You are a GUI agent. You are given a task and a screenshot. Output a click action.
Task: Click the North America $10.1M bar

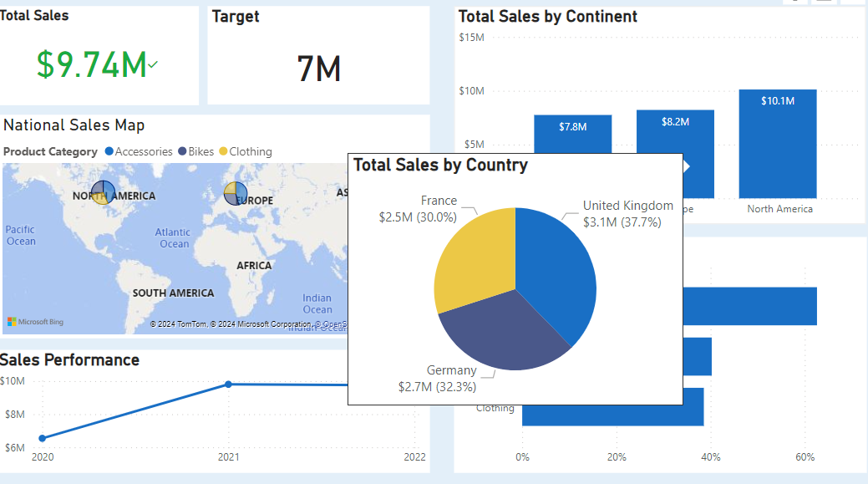pyautogui.click(x=778, y=142)
